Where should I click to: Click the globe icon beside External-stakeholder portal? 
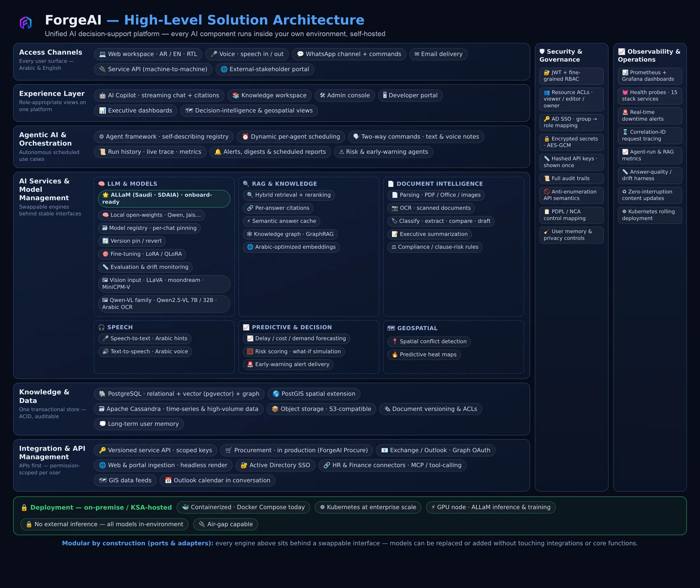point(224,69)
